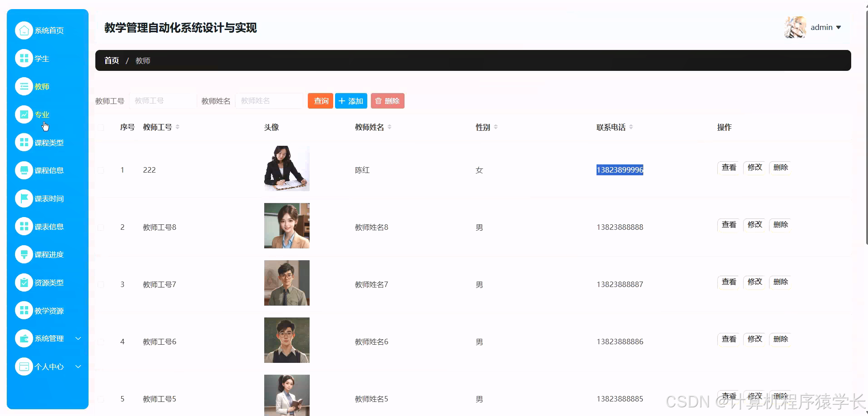This screenshot has width=868, height=416.
Task: Click inside the 教师工号 search input
Action: [163, 100]
